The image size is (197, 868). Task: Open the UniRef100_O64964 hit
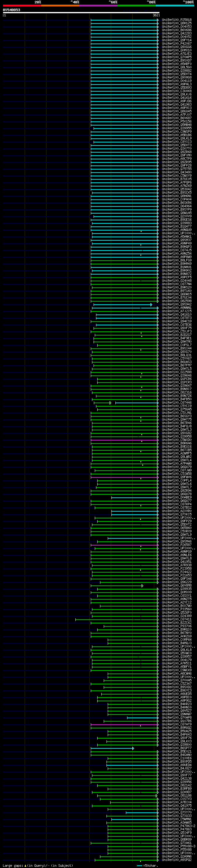pos(176,206)
